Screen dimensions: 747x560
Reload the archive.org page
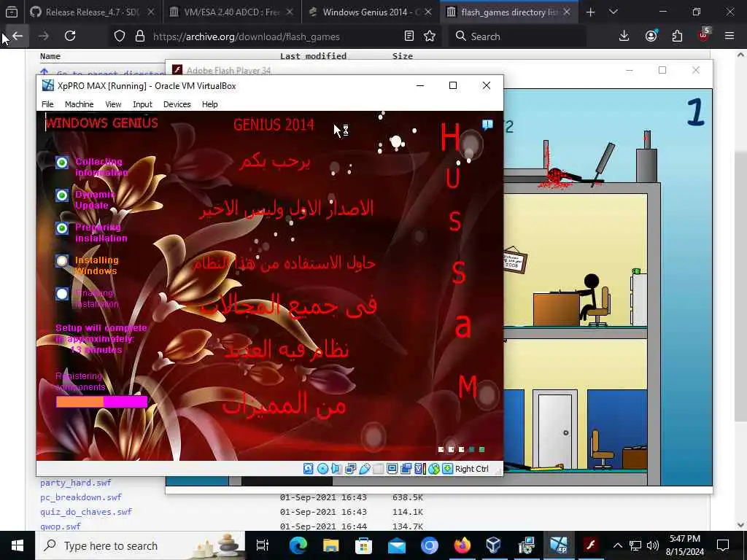pos(70,36)
